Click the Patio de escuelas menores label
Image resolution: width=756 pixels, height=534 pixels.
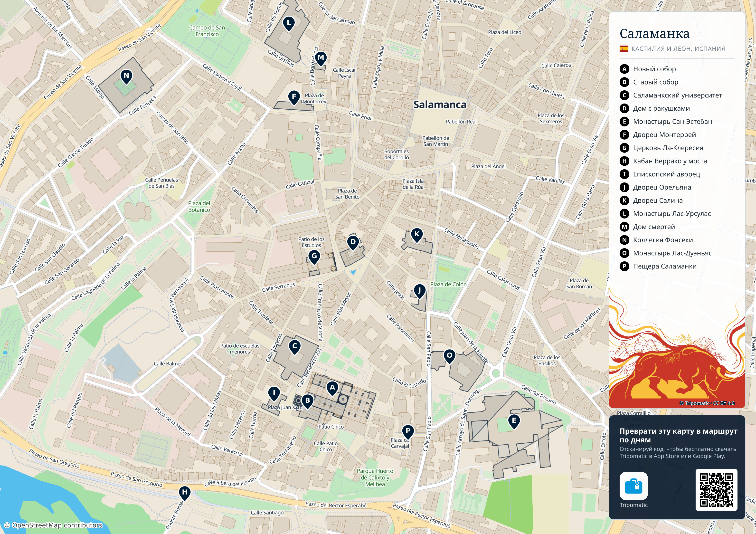point(240,349)
